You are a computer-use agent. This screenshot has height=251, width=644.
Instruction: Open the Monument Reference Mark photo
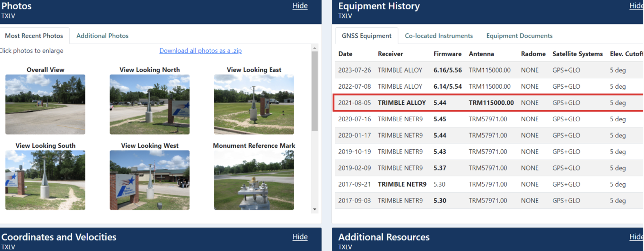(254, 180)
